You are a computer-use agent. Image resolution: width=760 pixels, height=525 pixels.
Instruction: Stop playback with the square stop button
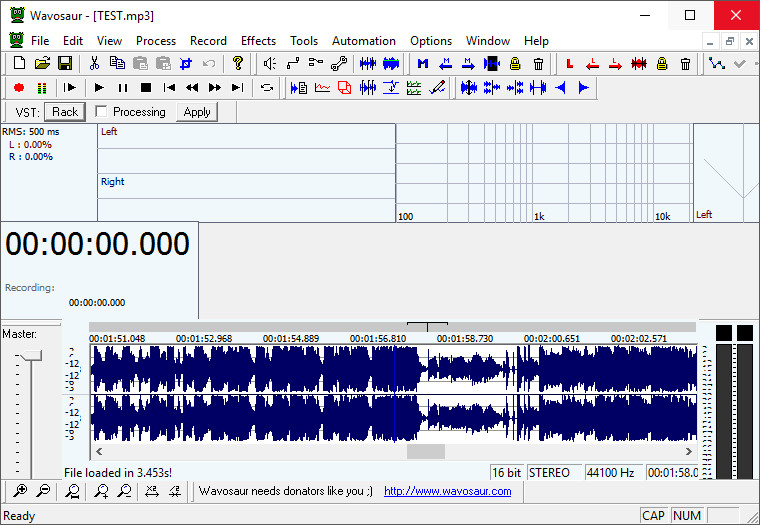click(146, 88)
